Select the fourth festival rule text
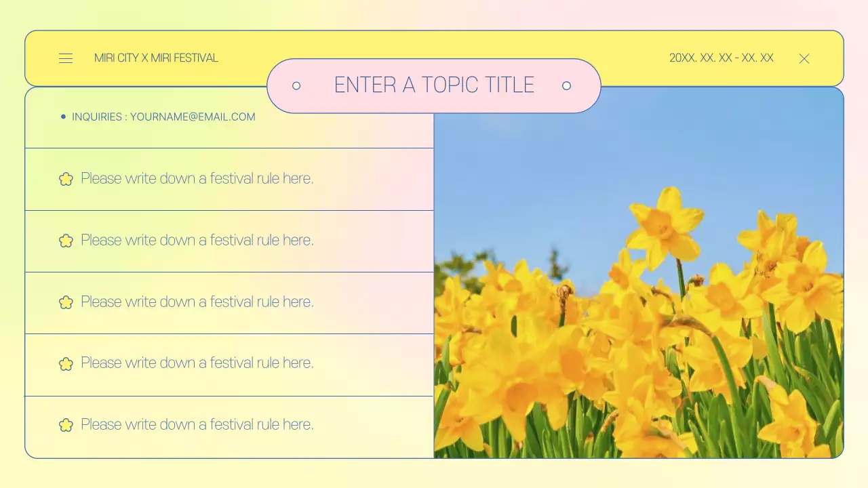Screen dimensions: 868x488 [197, 363]
